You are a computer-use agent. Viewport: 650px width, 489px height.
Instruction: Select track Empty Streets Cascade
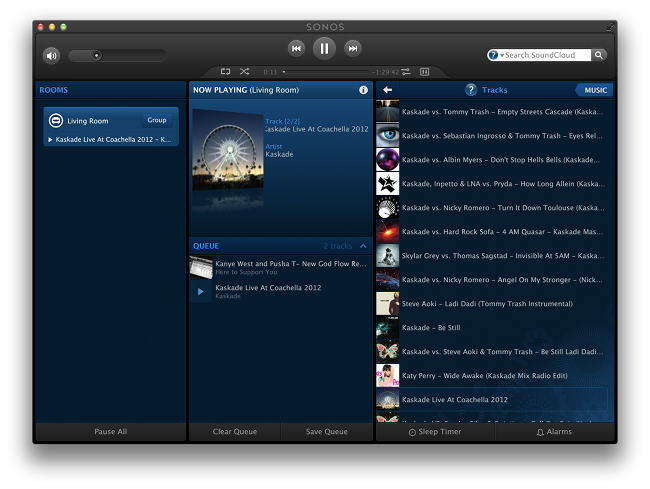pos(495,111)
